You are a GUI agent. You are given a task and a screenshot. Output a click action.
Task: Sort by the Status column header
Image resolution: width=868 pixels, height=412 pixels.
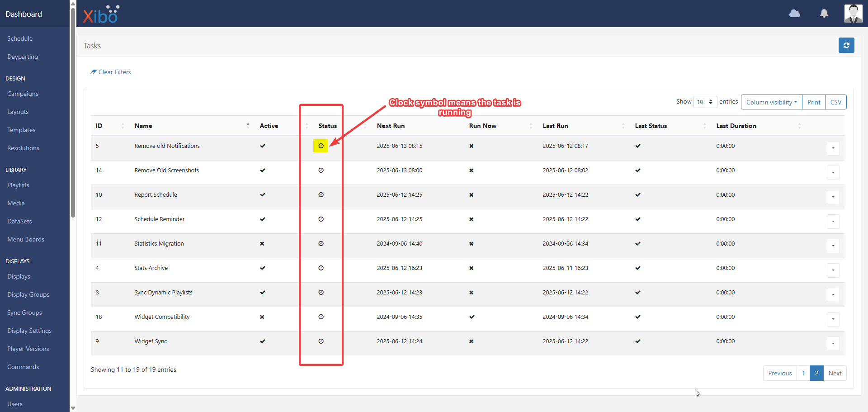pyautogui.click(x=342, y=126)
